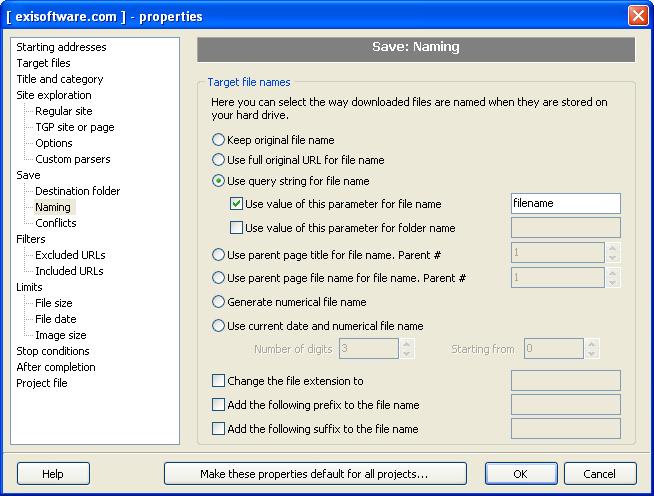
Task: Open Regular site settings
Action: click(x=64, y=111)
